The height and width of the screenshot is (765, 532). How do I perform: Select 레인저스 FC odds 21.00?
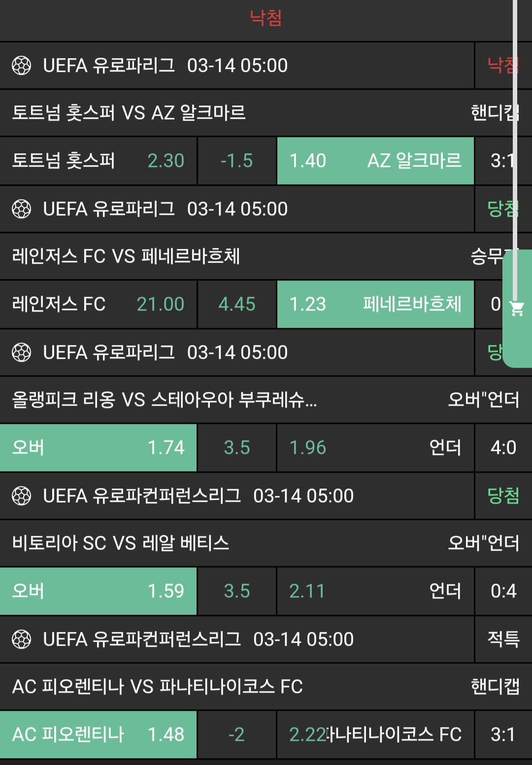coord(99,304)
